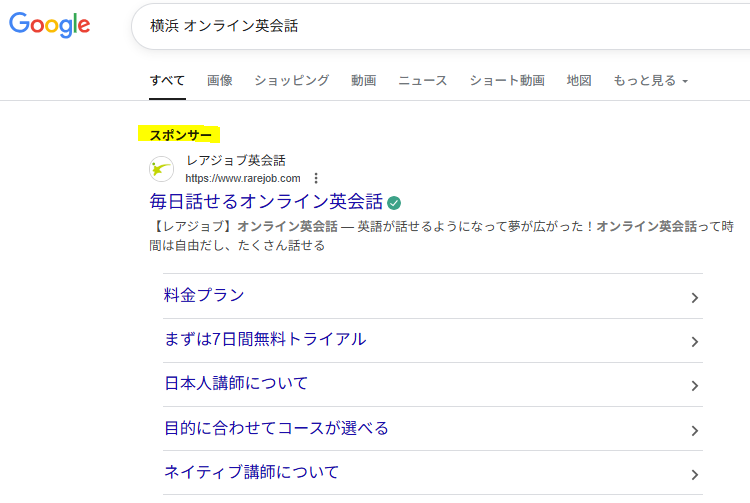Open the 日本人講師について sitelink
Screen dimensions: 750x503
(x=236, y=383)
